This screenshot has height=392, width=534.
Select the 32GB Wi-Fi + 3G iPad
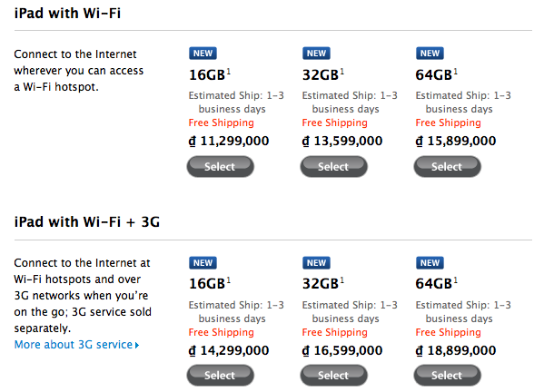pyautogui.click(x=334, y=376)
